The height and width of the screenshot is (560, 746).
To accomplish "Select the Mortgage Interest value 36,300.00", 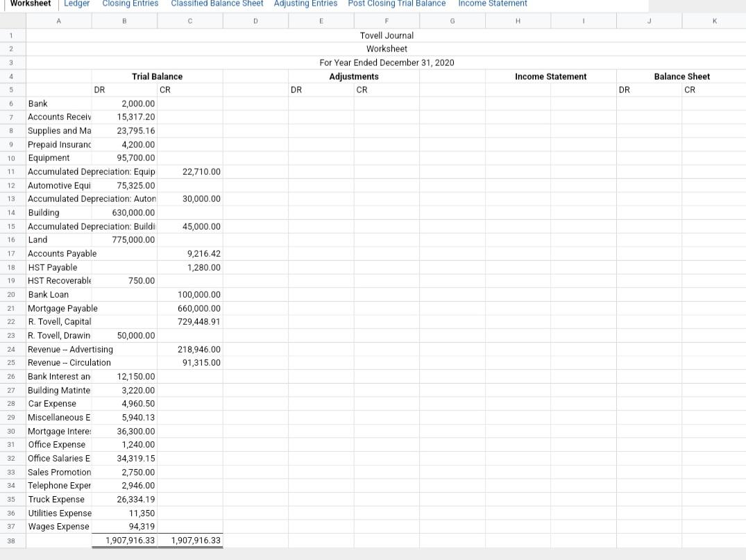I will click(x=125, y=432).
